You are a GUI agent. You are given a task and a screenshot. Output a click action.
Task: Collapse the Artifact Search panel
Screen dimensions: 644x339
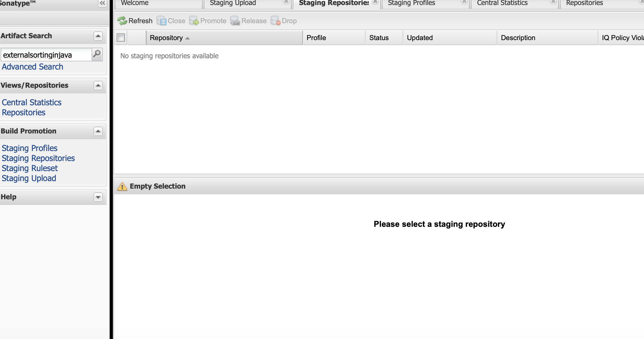coord(98,36)
